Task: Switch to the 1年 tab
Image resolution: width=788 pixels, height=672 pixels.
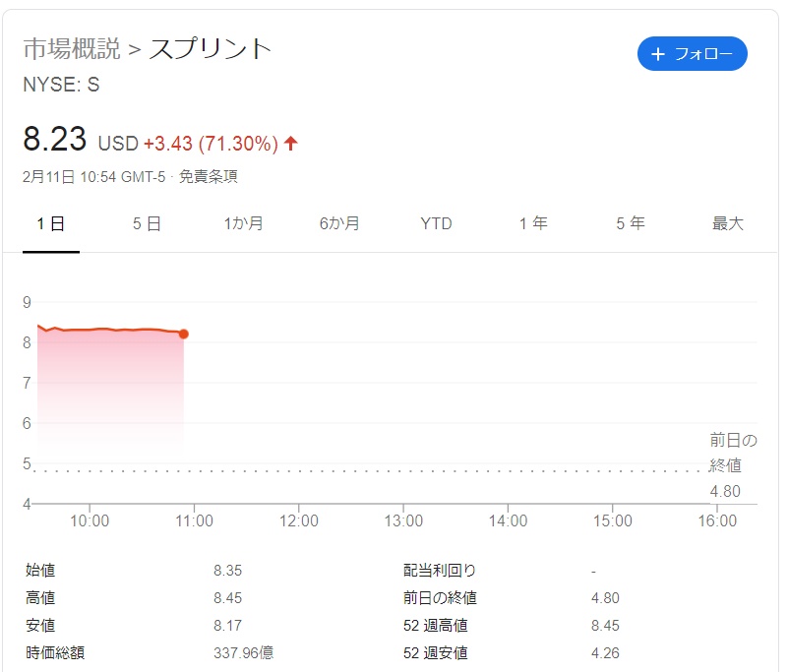Action: (x=533, y=224)
